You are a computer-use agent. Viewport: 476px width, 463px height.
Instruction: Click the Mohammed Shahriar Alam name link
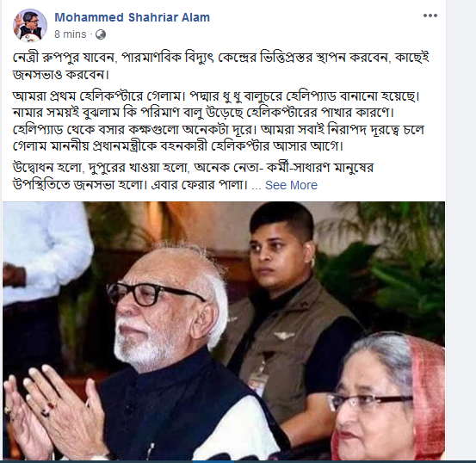click(x=132, y=17)
